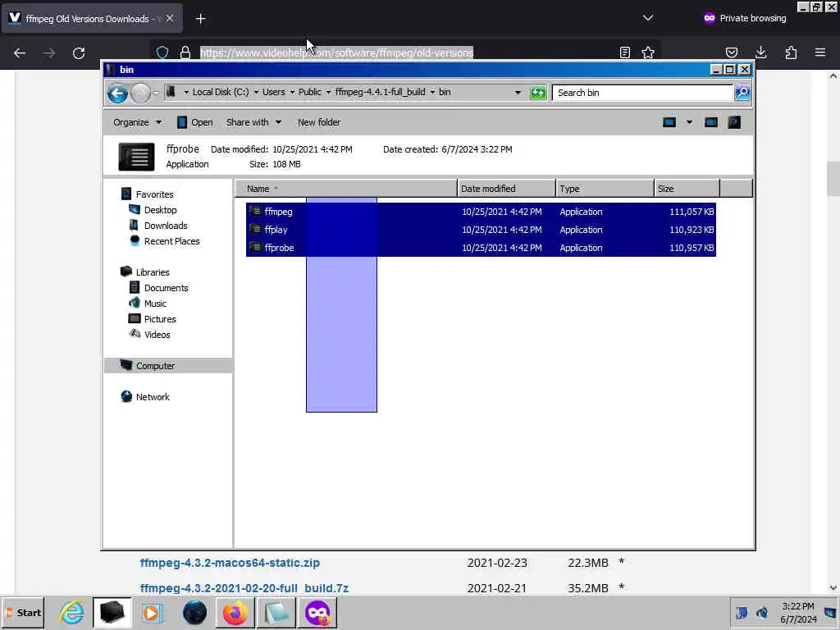The width and height of the screenshot is (840, 630).
Task: Click the refresh button next to the address bar
Action: coord(538,93)
